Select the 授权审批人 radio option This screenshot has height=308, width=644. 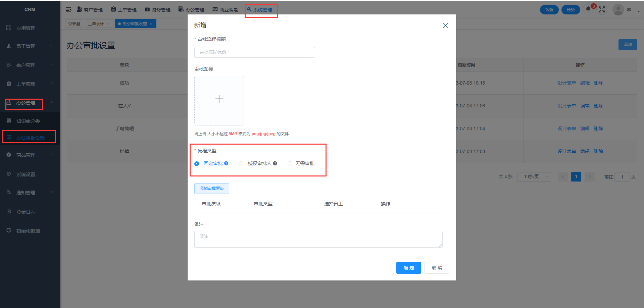[x=241, y=164]
